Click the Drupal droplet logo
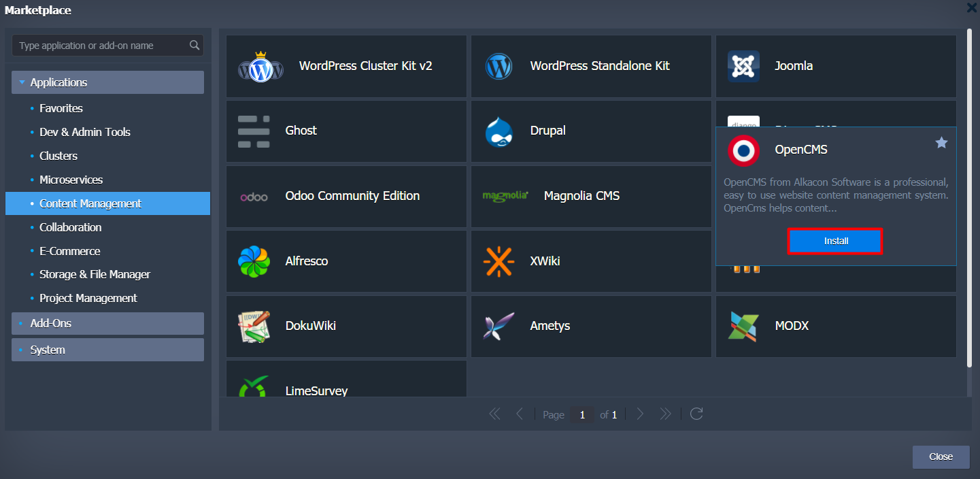Viewport: 980px width, 479px height. [499, 131]
